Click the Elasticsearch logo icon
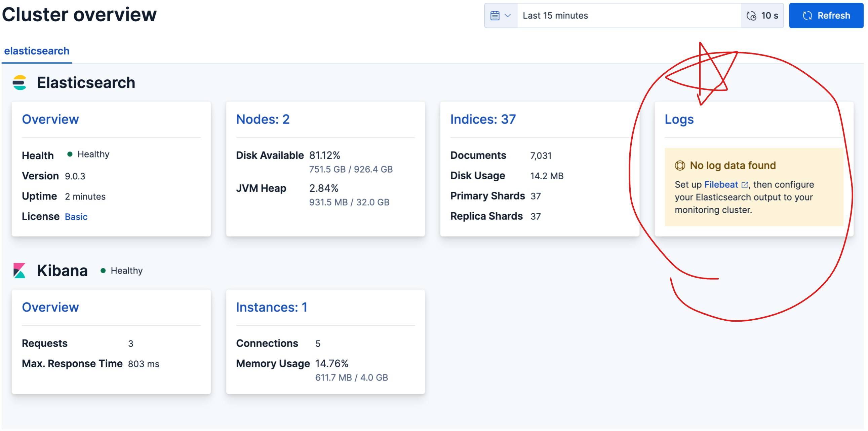 19,83
